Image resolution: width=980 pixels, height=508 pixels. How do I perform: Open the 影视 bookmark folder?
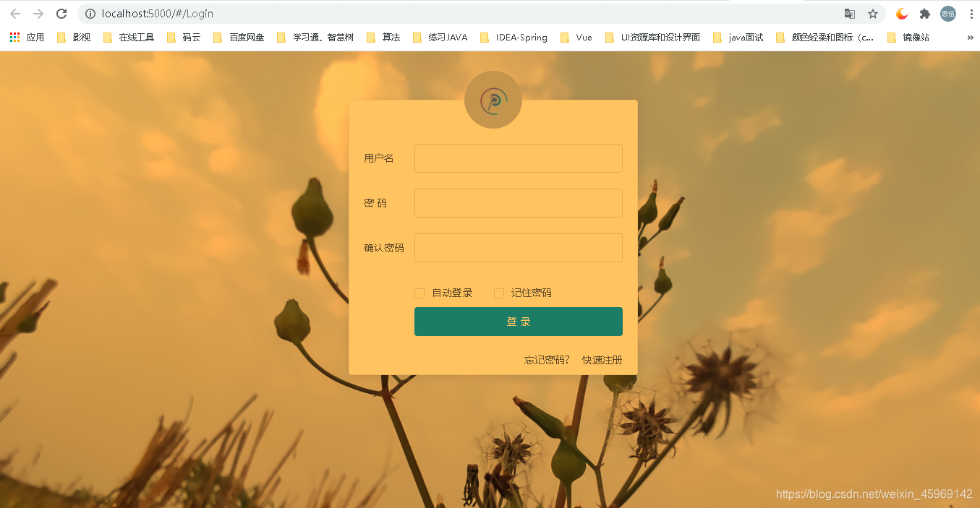click(74, 38)
